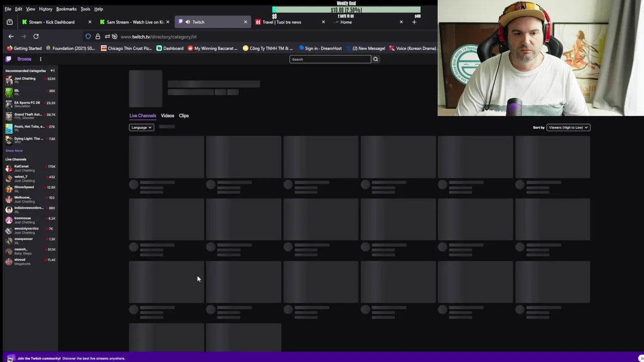Open Sign in - DreamHost bookmark
The width and height of the screenshot is (644, 362).
[320, 48]
